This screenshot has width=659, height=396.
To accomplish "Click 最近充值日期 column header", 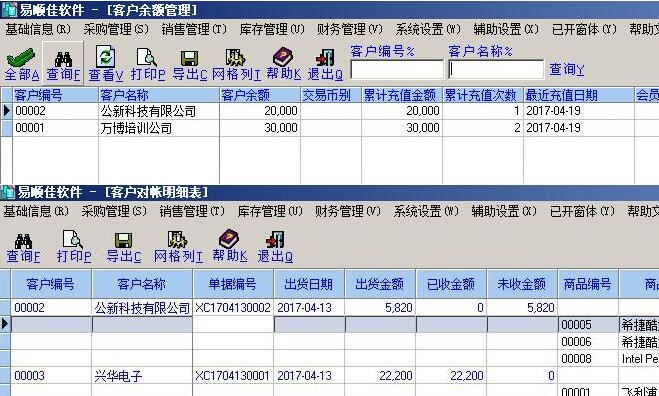I will [579, 95].
